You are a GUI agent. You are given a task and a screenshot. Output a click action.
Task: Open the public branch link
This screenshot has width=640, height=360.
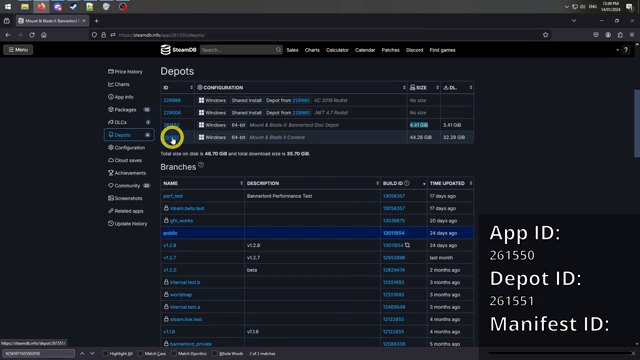coord(170,233)
